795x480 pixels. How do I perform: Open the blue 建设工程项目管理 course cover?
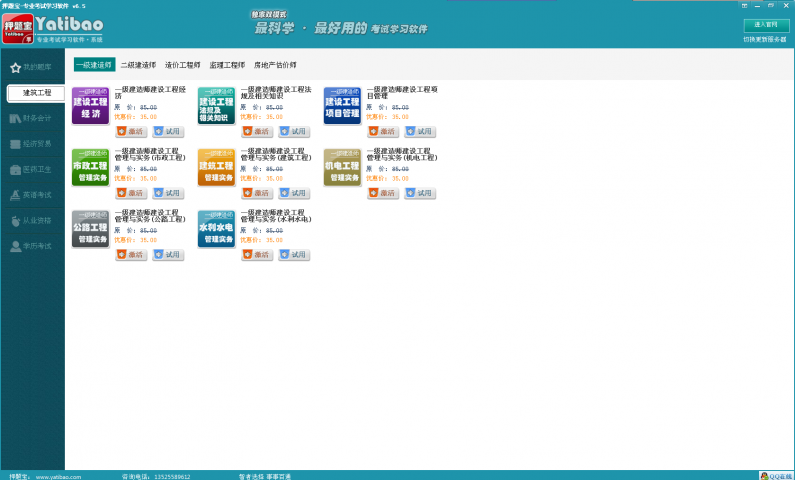point(342,105)
